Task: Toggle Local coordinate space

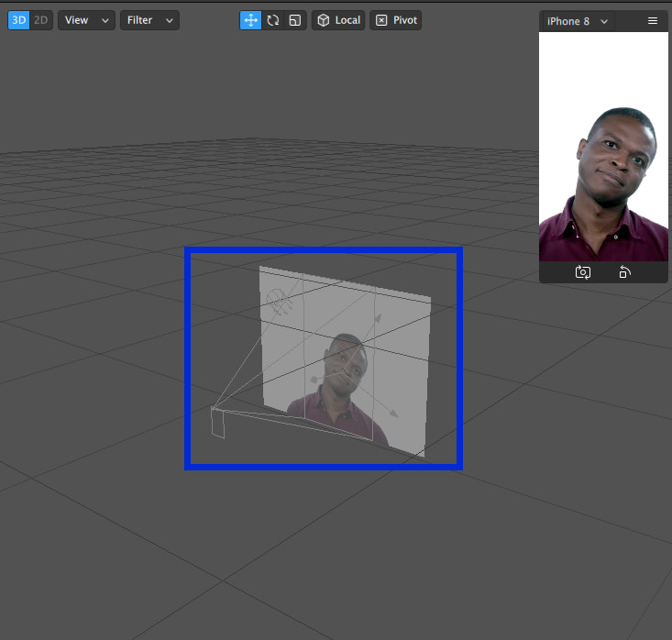Action: tap(338, 20)
